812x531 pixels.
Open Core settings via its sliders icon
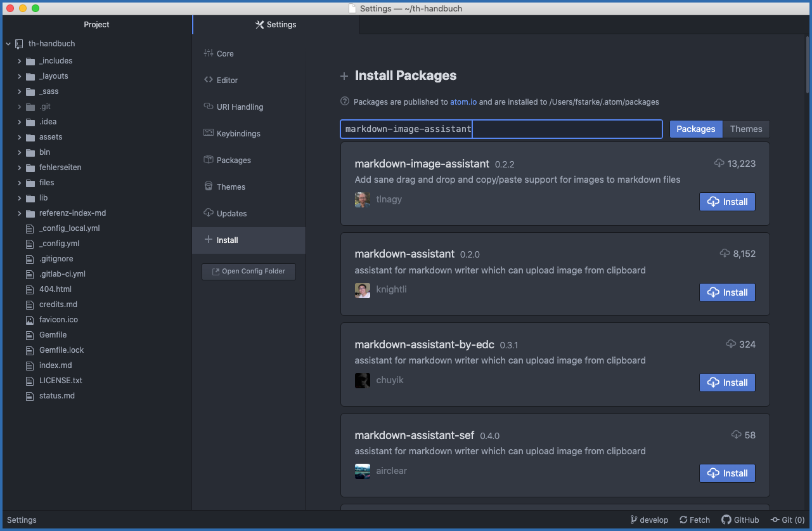[208, 53]
